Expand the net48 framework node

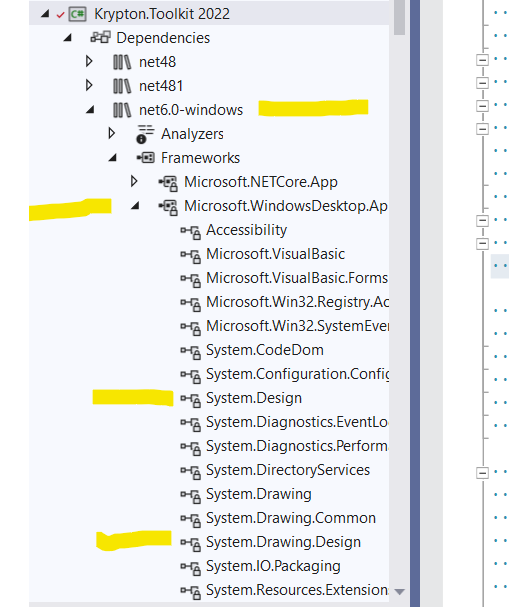click(x=89, y=61)
